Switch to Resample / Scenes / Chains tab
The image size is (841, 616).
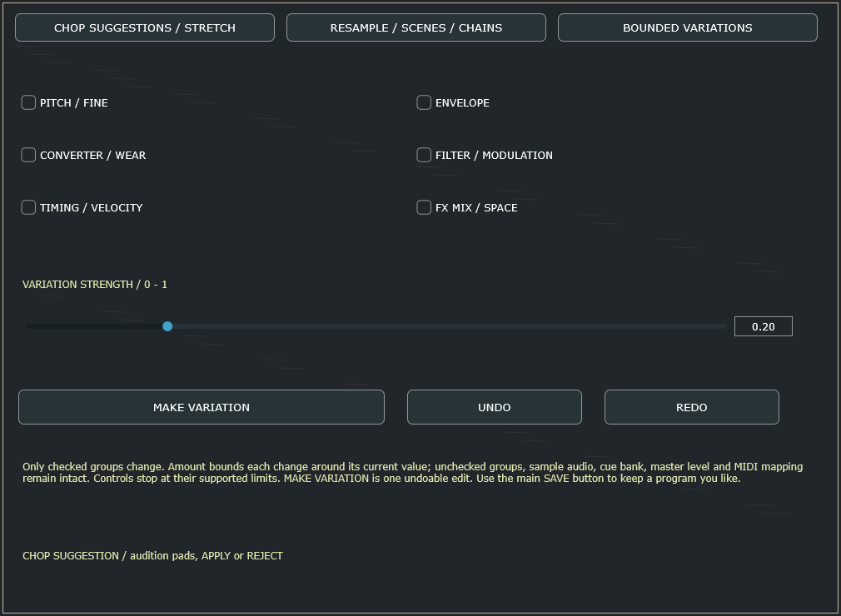416,27
